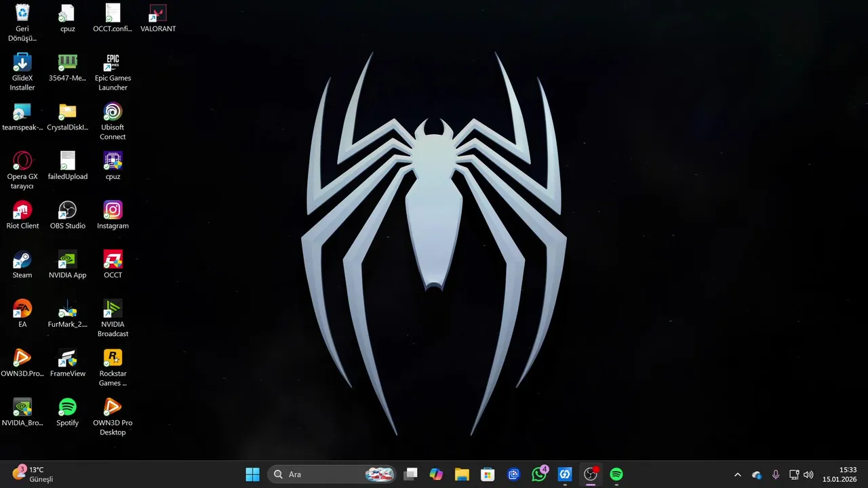Image resolution: width=868 pixels, height=488 pixels.
Task: Select the EA desktop shortcut
Action: click(x=22, y=314)
